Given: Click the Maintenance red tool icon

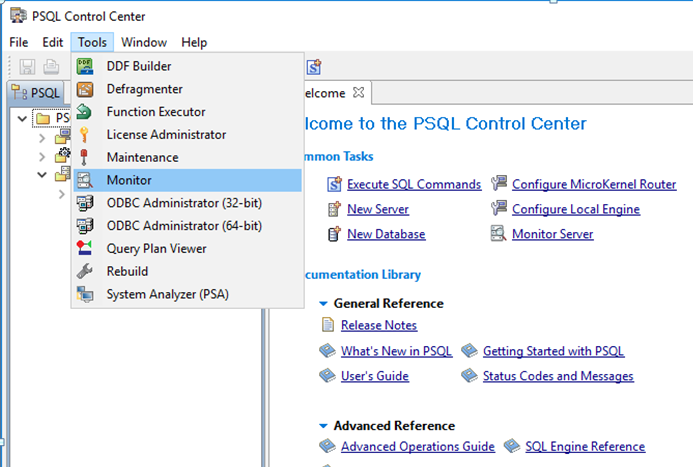Looking at the screenshot, I should tap(84, 157).
